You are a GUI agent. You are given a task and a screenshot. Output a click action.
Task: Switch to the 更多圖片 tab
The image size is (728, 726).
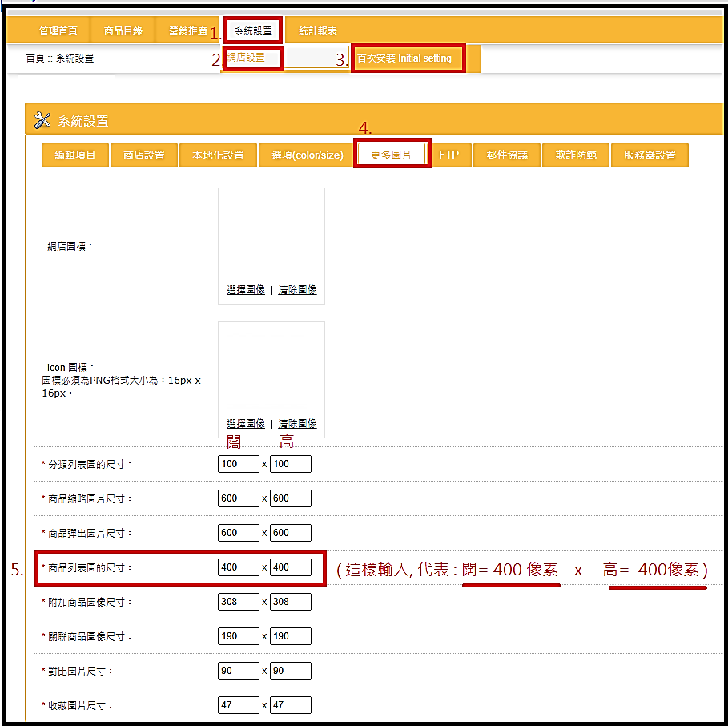coord(392,155)
